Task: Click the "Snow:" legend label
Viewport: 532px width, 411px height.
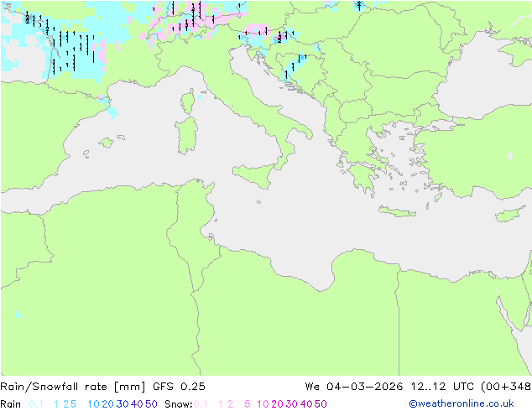Action: point(179,404)
